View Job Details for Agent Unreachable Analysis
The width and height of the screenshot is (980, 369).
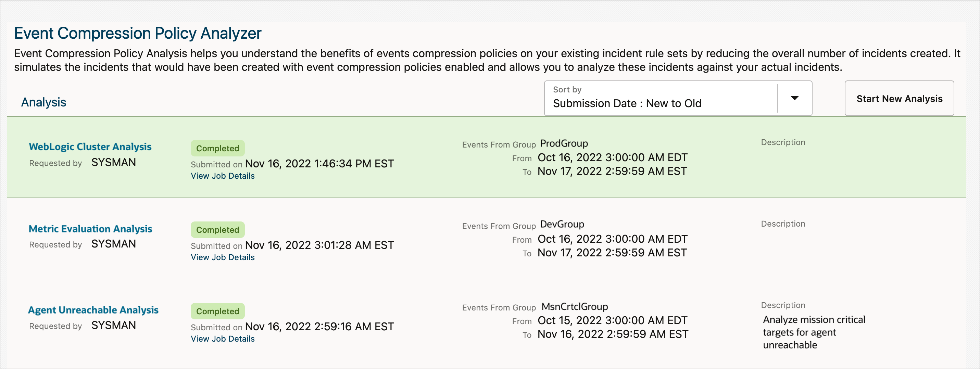pyautogui.click(x=223, y=339)
